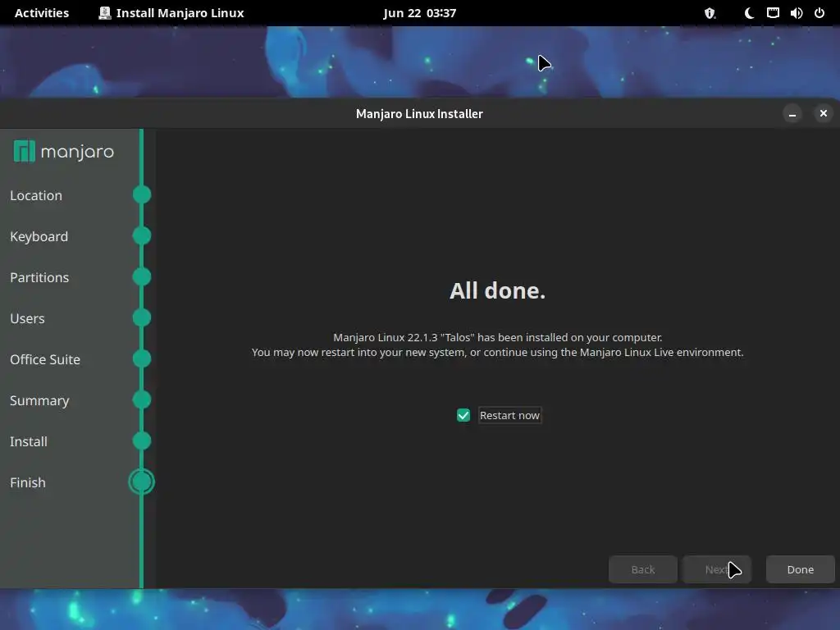Open the Activities overview

[42, 13]
